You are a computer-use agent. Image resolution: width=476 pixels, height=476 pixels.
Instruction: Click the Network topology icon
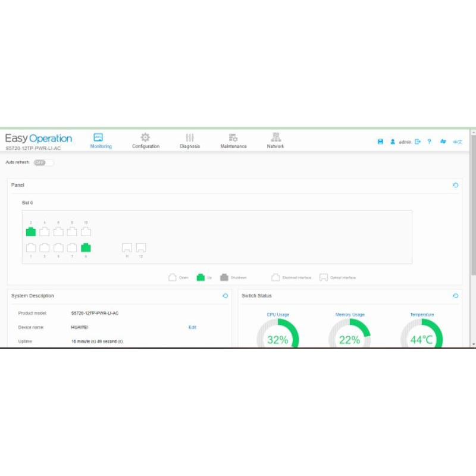[x=275, y=138]
